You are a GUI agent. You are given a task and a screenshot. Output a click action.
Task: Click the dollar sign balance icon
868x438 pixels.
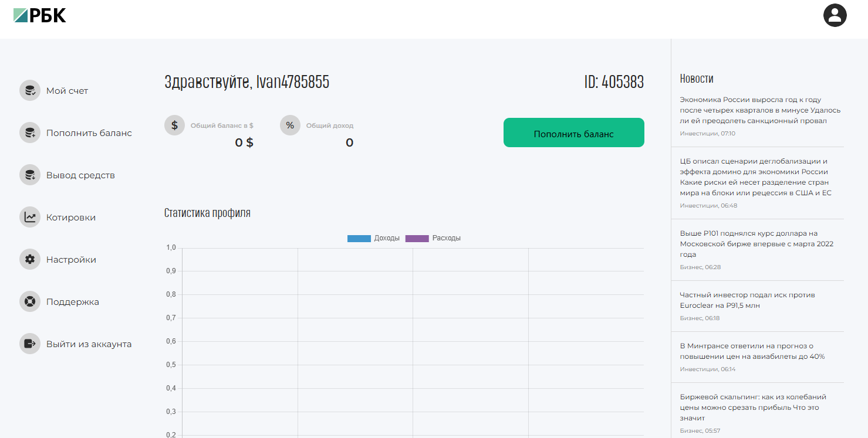[174, 125]
